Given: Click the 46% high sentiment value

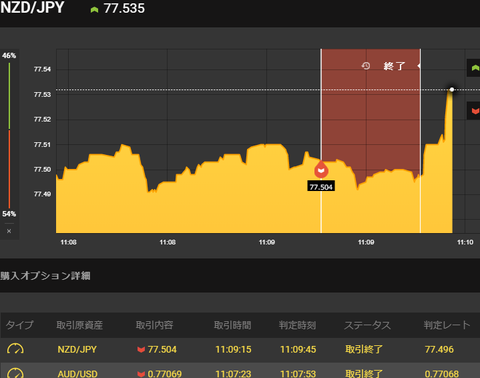Looking at the screenshot, I should point(9,55).
